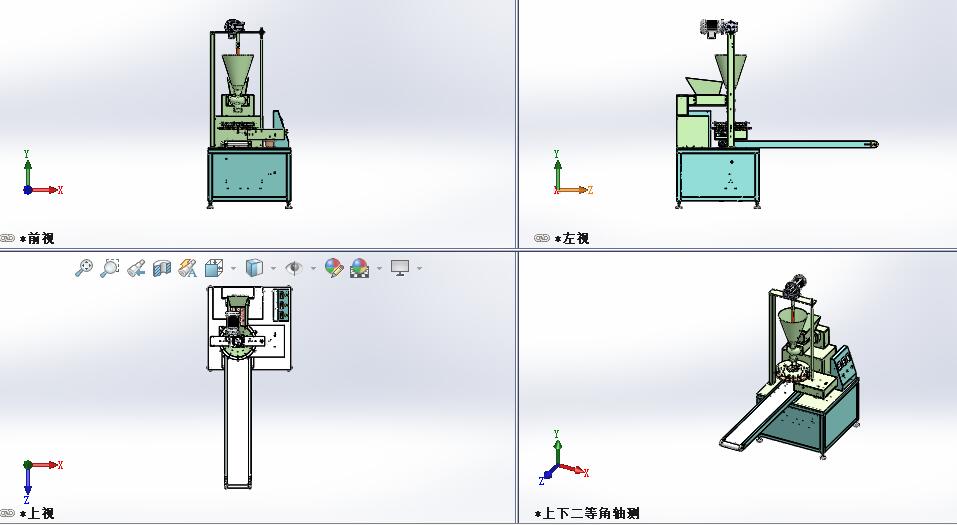Click the Zoom to Fit icon
This screenshot has width=957, height=525.
84,267
